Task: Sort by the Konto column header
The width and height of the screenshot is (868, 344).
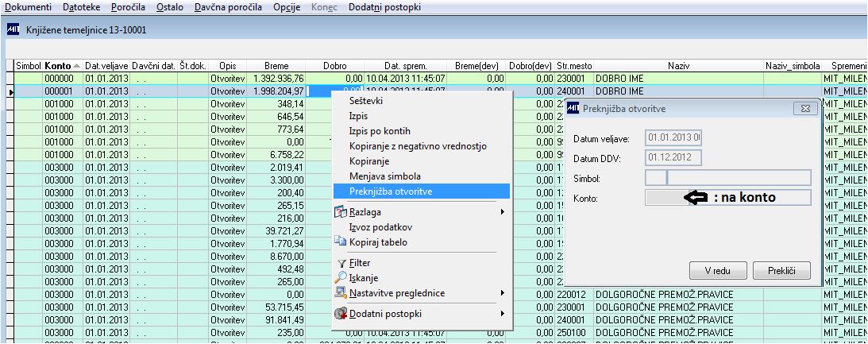Action: (63, 66)
